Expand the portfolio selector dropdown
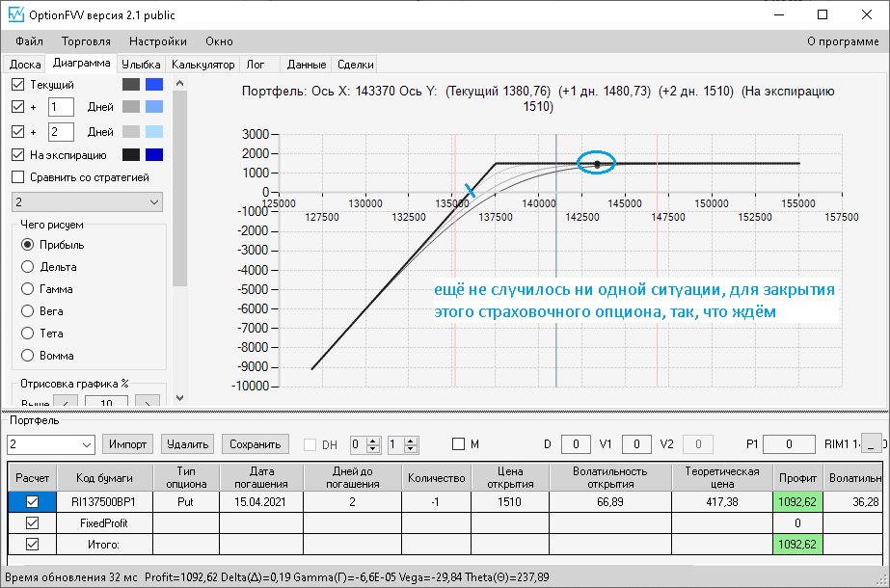The height and width of the screenshot is (588, 890). click(86, 444)
